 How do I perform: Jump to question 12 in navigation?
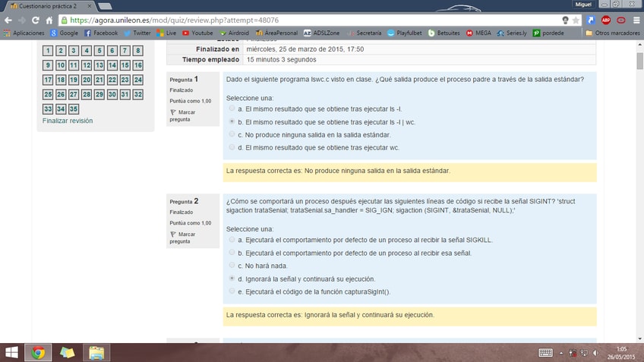87,65
